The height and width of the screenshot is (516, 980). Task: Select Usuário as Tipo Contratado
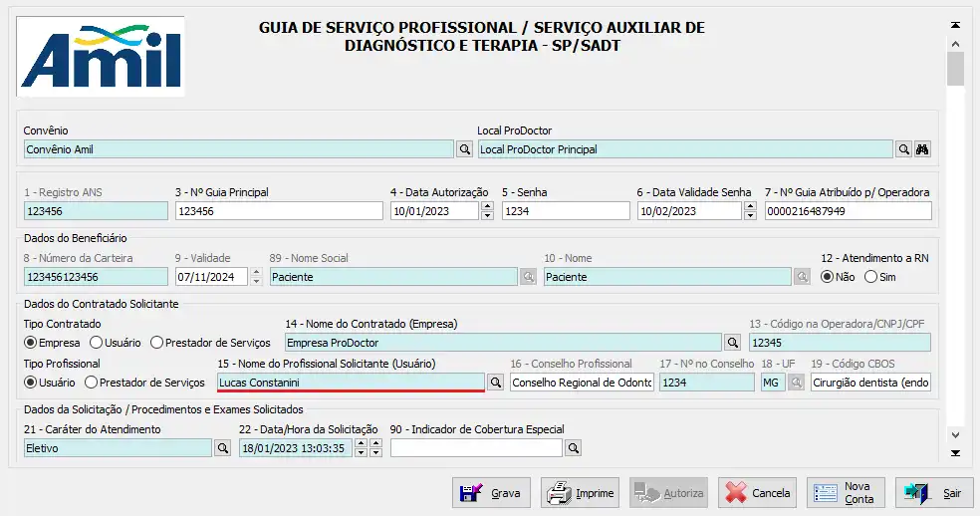click(115, 343)
